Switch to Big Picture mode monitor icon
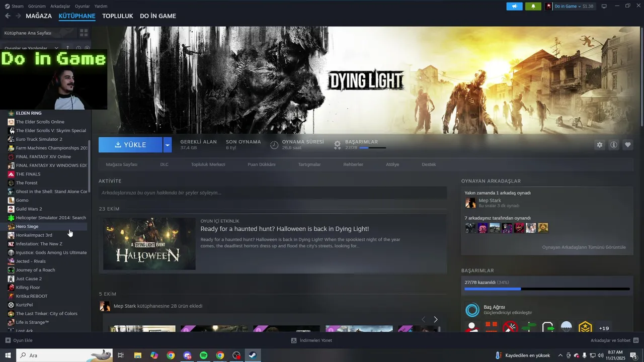The image size is (644, 362). 604,6
